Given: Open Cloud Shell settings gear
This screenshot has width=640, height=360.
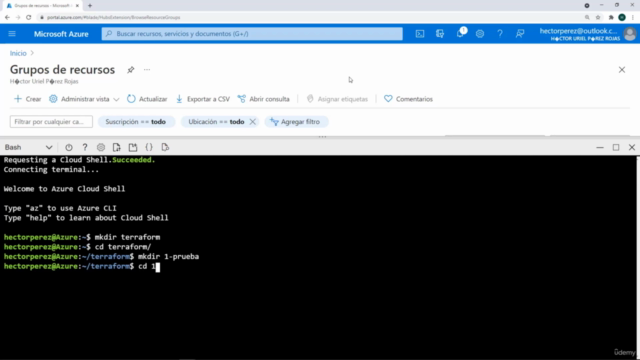Looking at the screenshot, I should (x=101, y=147).
